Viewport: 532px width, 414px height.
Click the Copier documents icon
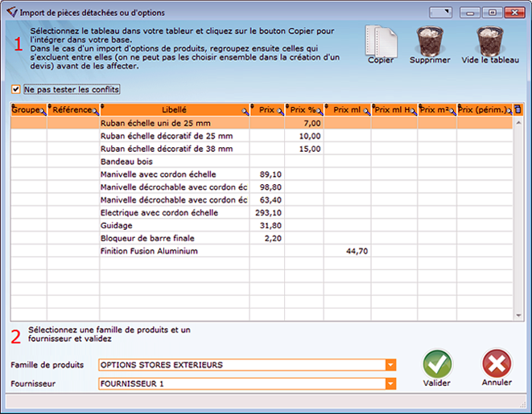(381, 41)
